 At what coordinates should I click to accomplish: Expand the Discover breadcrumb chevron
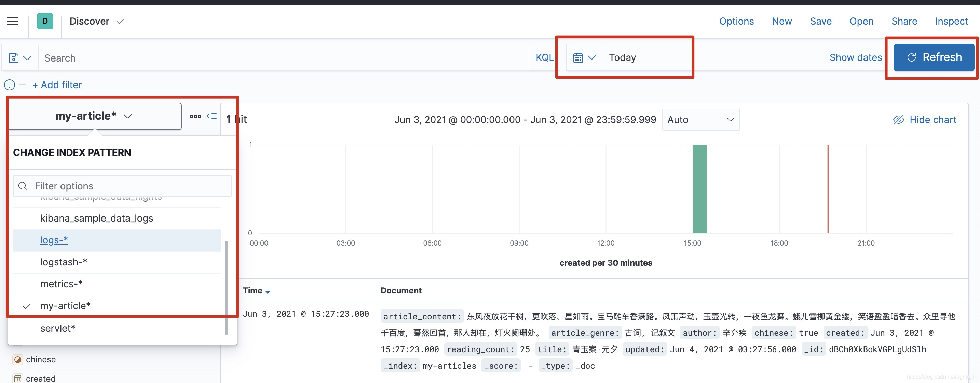120,21
